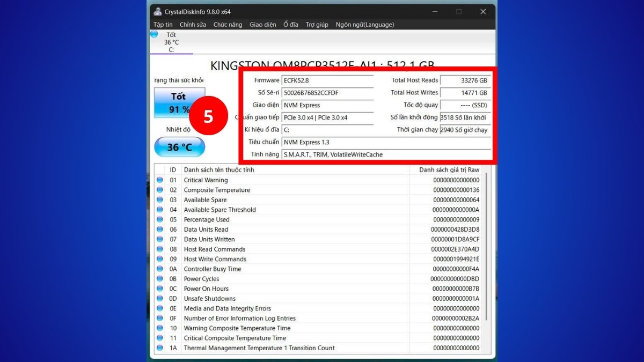Open the Trợ giúp help menu
The image size is (644, 362).
click(x=317, y=24)
